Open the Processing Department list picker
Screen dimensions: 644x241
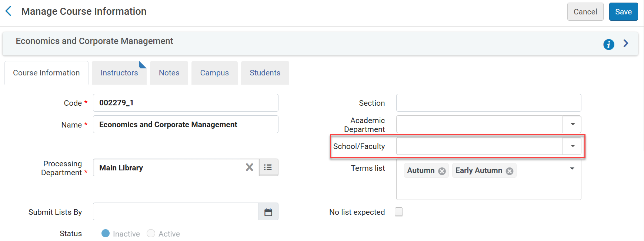click(x=268, y=167)
